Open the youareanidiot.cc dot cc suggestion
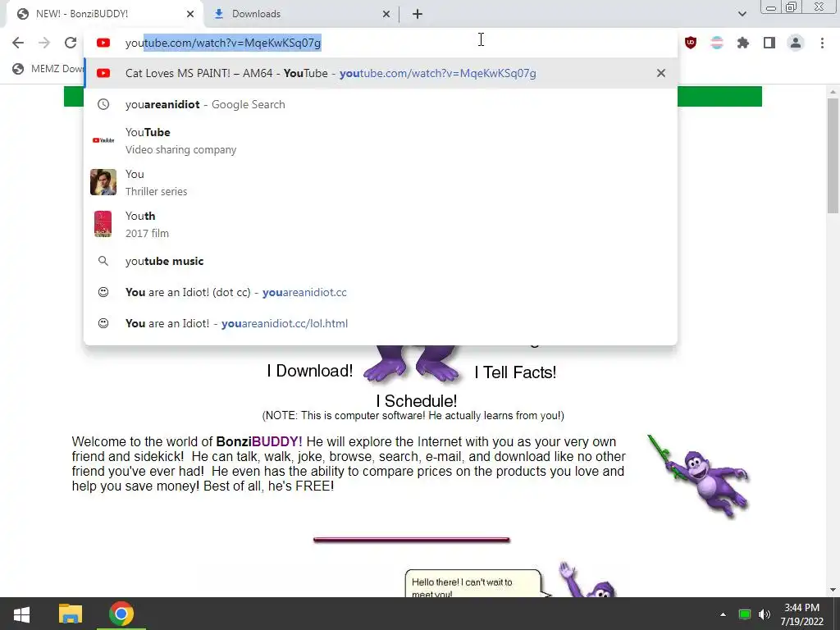Screen dimensions: 840x630 click(381, 292)
